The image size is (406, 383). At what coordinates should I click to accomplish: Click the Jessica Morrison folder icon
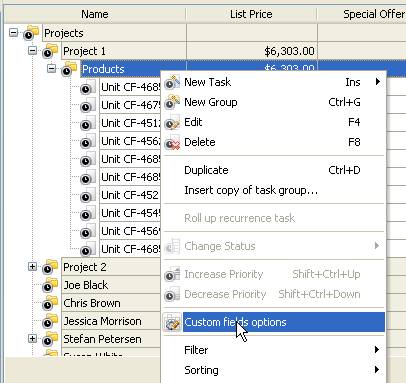pos(50,321)
